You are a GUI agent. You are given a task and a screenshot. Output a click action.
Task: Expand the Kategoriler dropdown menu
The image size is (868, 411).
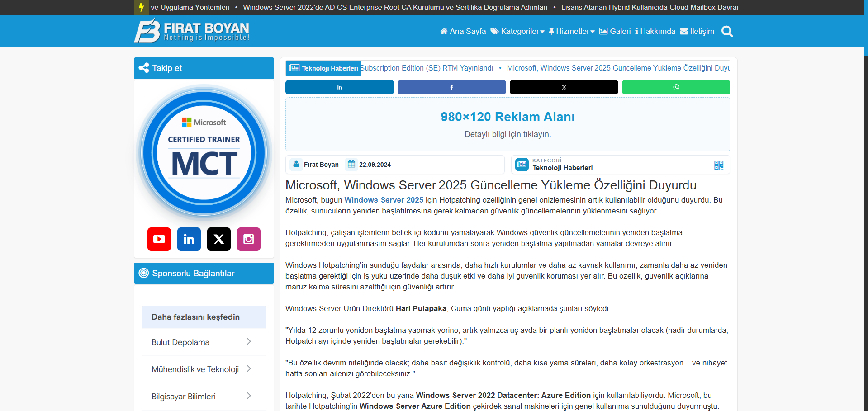click(517, 31)
